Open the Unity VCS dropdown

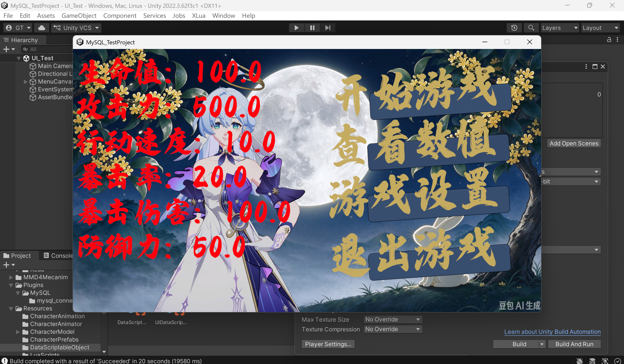pyautogui.click(x=76, y=28)
